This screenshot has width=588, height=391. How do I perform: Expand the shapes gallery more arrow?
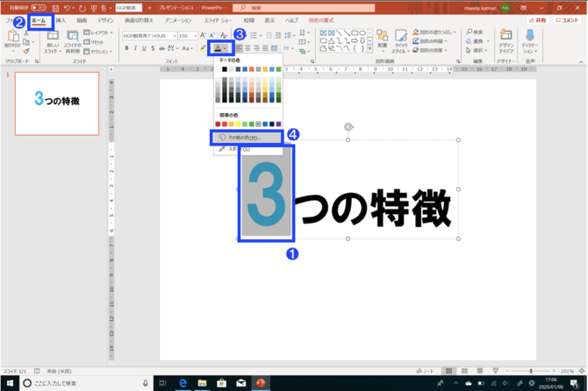click(x=369, y=49)
